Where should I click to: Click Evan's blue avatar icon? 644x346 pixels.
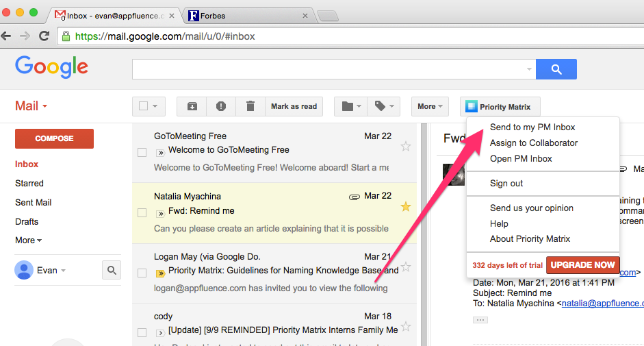click(24, 271)
